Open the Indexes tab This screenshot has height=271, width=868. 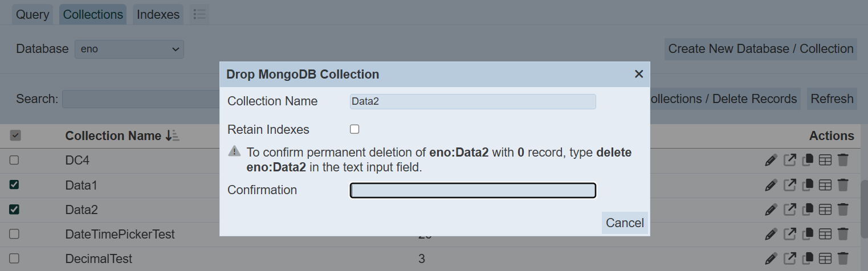[158, 15]
